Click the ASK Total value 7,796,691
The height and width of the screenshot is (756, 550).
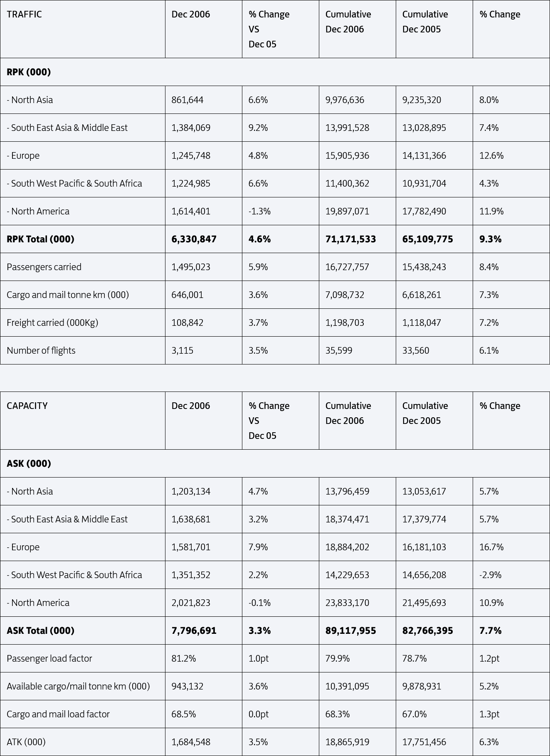pos(194,630)
